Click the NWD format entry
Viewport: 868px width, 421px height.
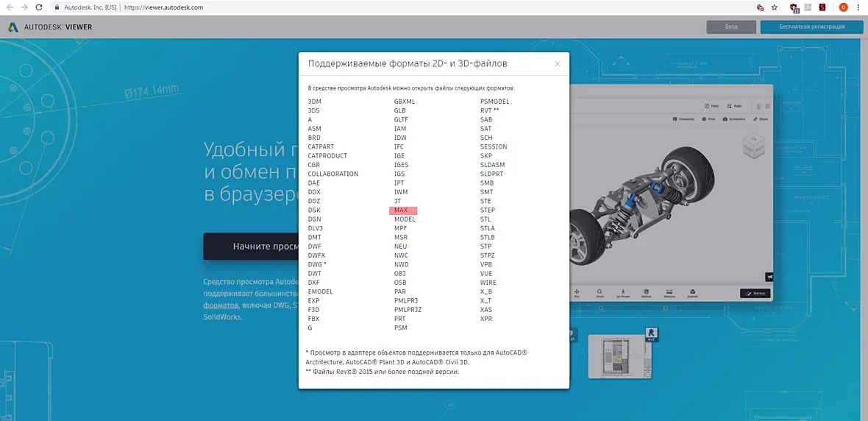coord(402,265)
